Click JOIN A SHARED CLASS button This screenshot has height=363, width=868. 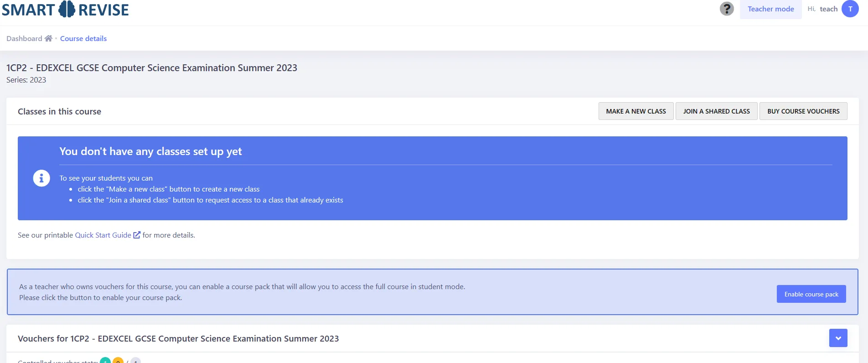716,111
